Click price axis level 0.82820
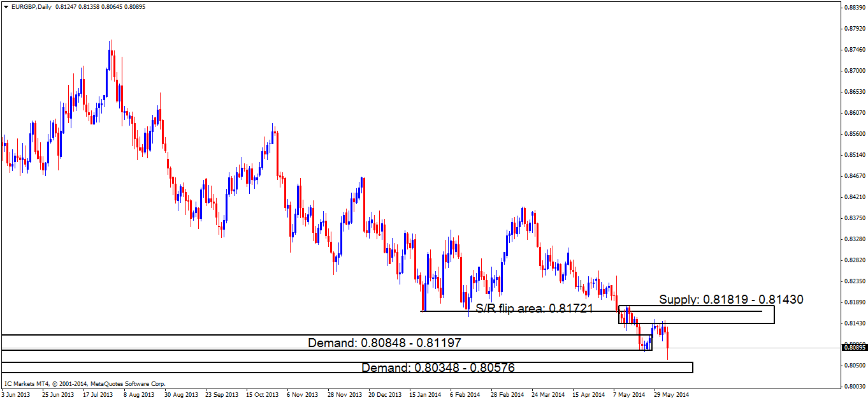The width and height of the screenshot is (868, 400). click(x=854, y=260)
